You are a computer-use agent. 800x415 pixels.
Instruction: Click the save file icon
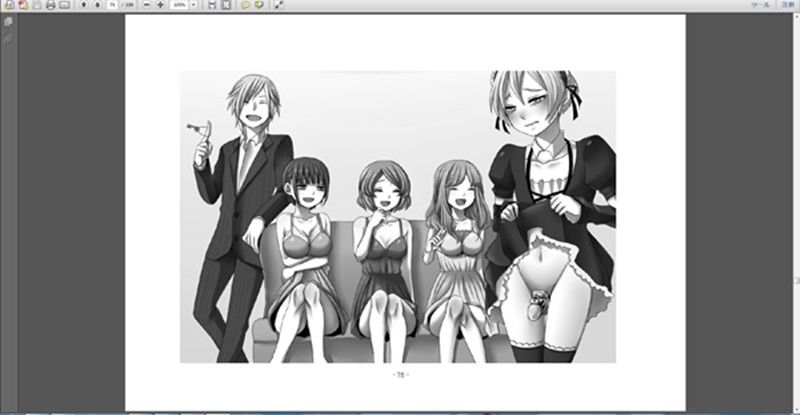tap(36, 5)
